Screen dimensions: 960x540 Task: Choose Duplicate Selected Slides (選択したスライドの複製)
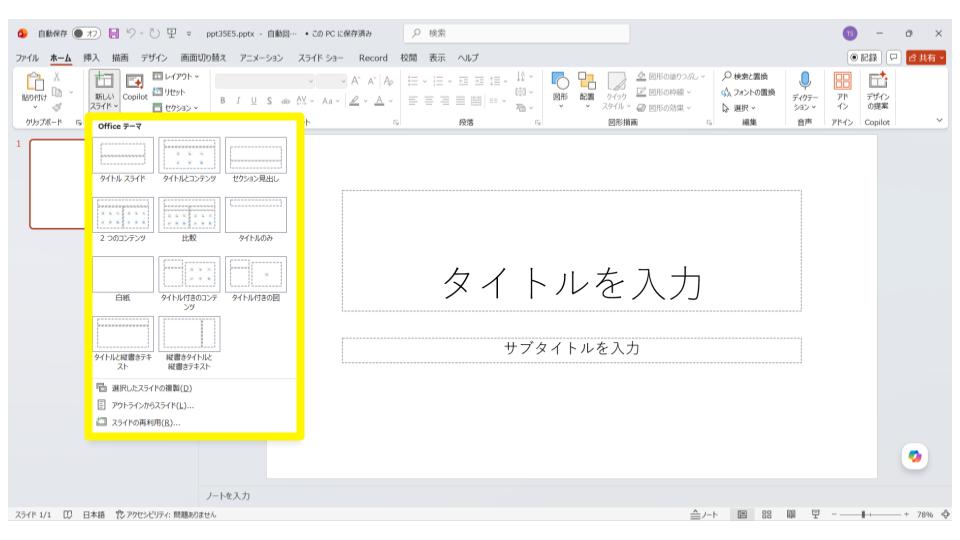145,388
